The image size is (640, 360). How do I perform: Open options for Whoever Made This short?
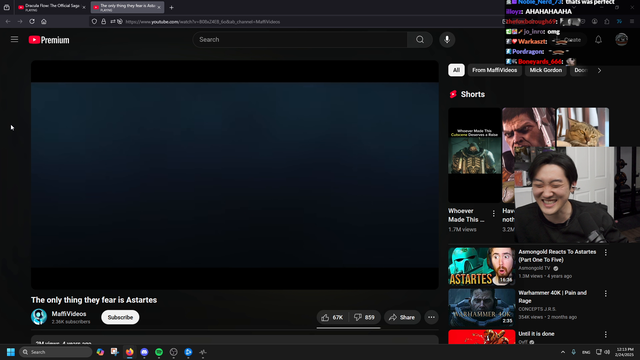tap(493, 213)
